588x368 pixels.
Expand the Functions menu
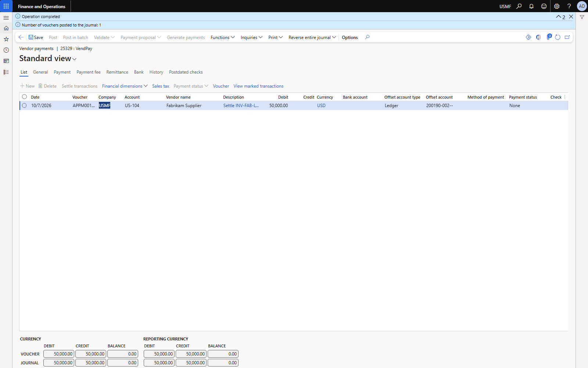[x=223, y=38]
